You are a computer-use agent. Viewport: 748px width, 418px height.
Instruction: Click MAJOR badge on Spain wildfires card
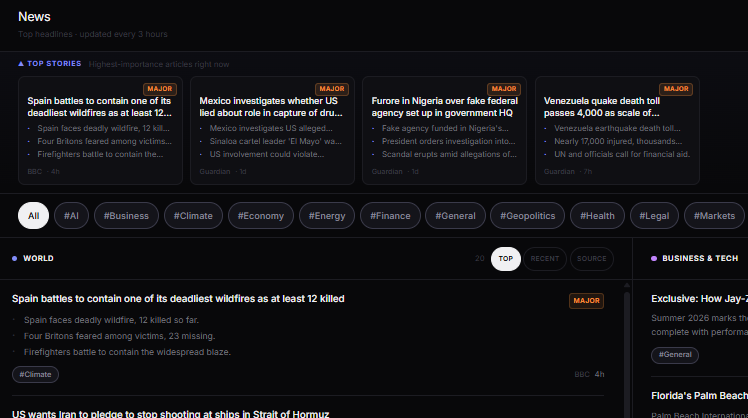[160, 89]
